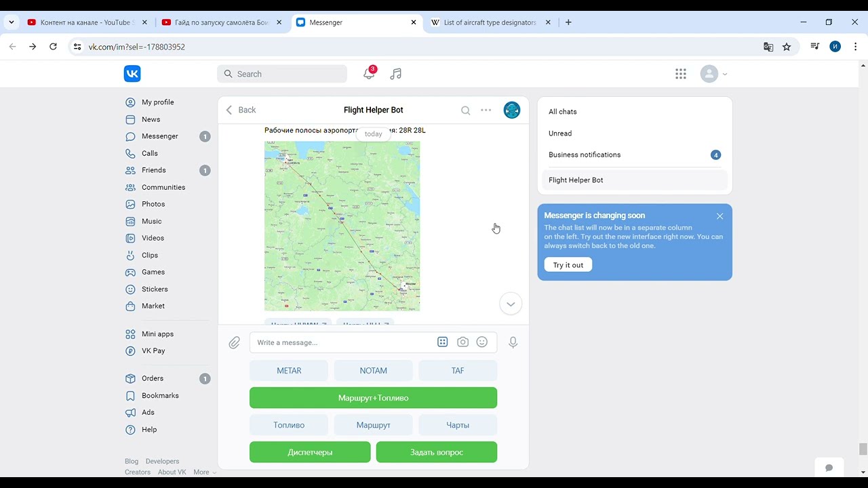Click the VK Search box
Viewport: 868px width, 488px height.
(x=282, y=74)
